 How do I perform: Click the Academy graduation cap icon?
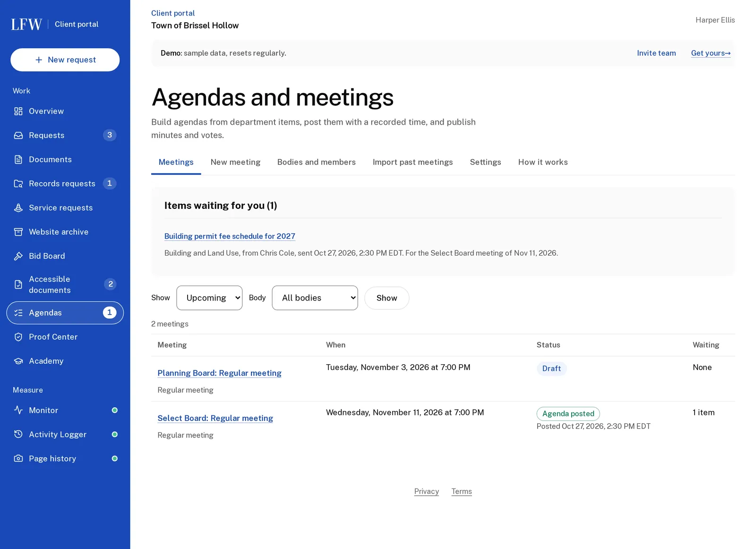[x=18, y=361]
